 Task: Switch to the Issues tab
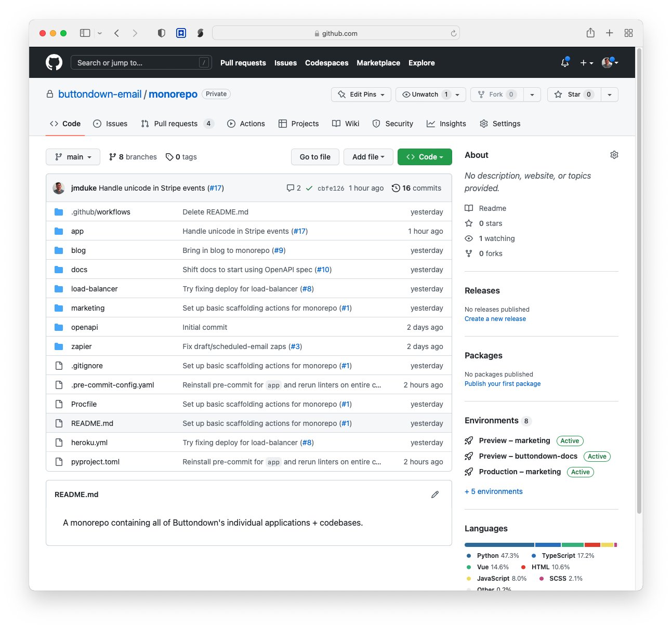tap(110, 124)
